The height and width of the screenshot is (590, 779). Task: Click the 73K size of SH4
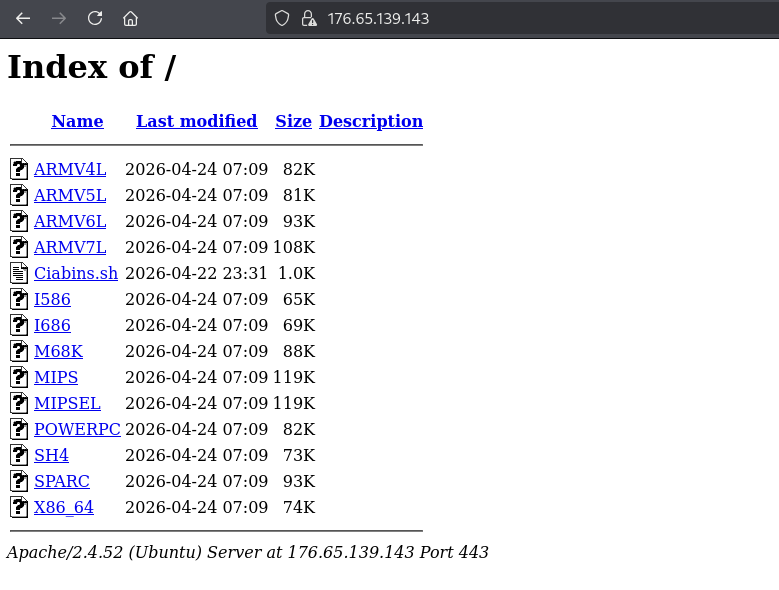[x=299, y=455]
